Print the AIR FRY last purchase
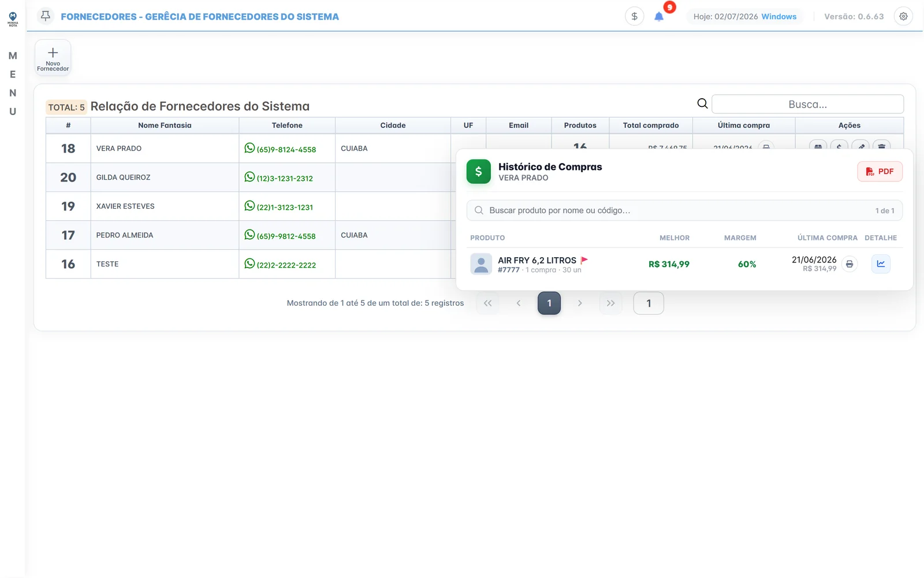Screen dimensions: 924x578 pyautogui.click(x=850, y=264)
